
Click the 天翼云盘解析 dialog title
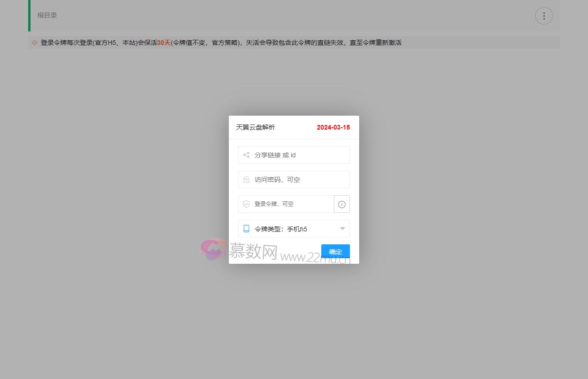tap(254, 127)
